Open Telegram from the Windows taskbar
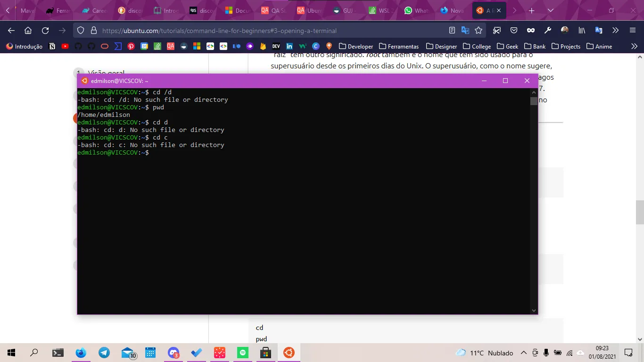Image resolution: width=644 pixels, height=362 pixels. click(104, 353)
